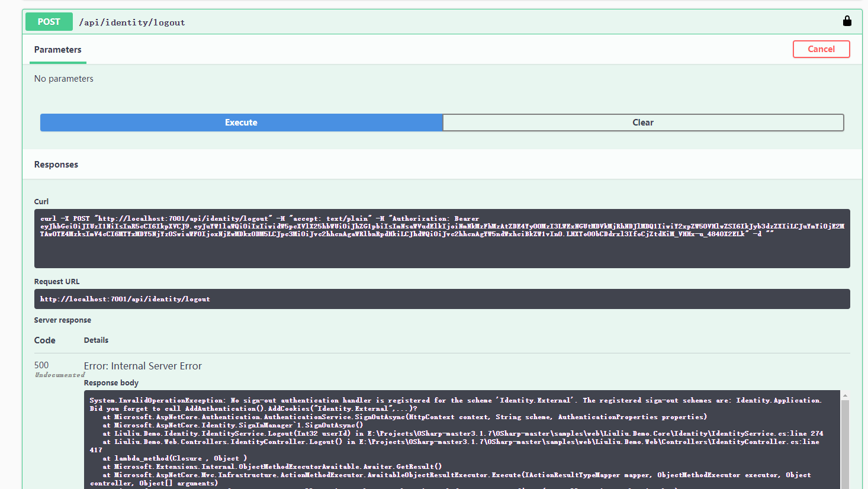Expand the Responses section header
This screenshot has width=868, height=489.
56,164
